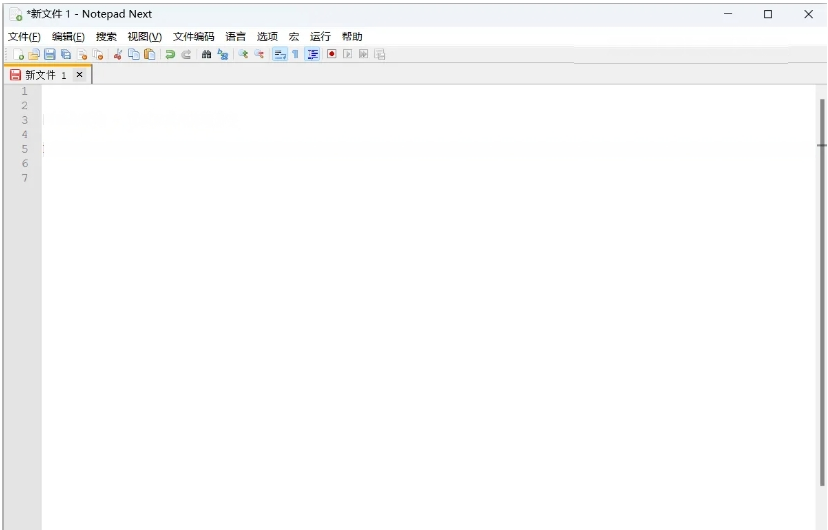The image size is (828, 530).
Task: Click line number 3 in the margin
Action: tap(24, 120)
